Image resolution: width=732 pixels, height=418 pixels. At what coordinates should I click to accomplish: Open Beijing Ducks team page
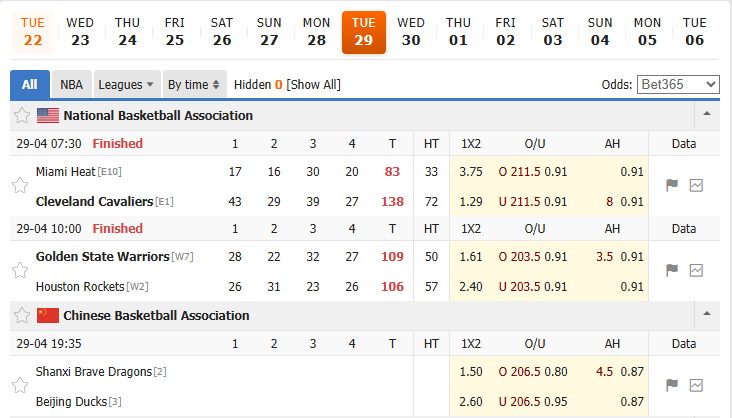click(x=71, y=402)
